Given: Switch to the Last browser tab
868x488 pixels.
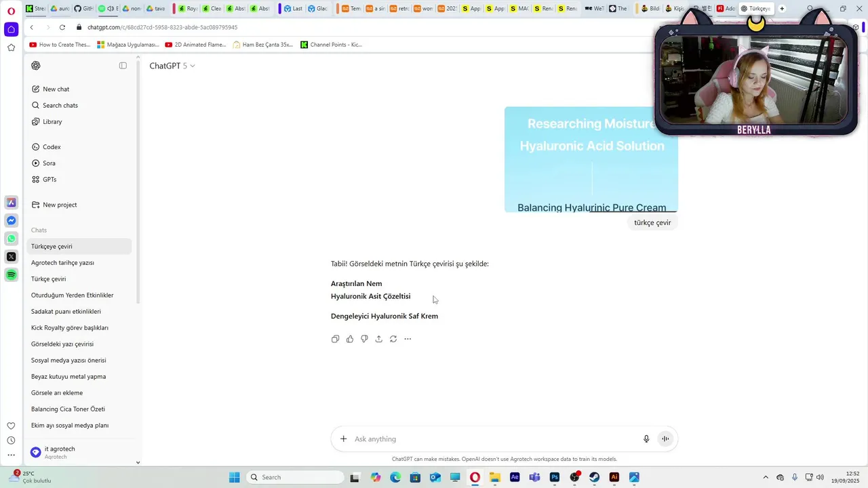Looking at the screenshot, I should coord(293,9).
